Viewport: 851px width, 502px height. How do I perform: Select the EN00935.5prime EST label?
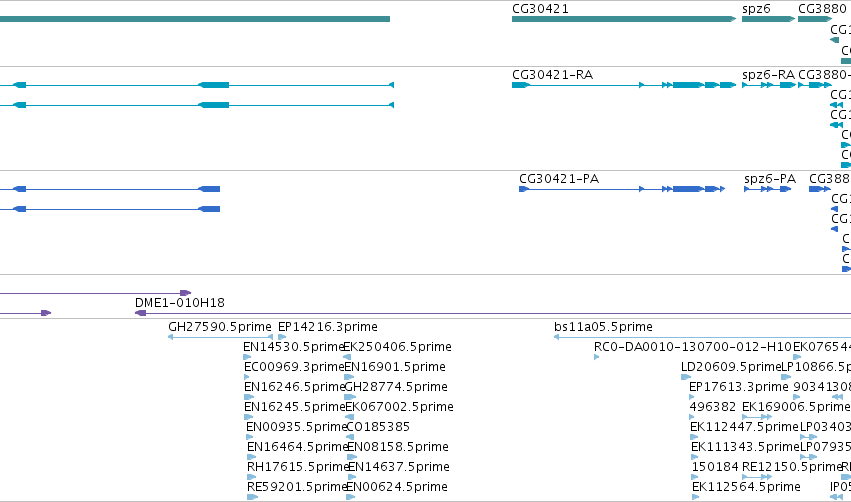296,427
